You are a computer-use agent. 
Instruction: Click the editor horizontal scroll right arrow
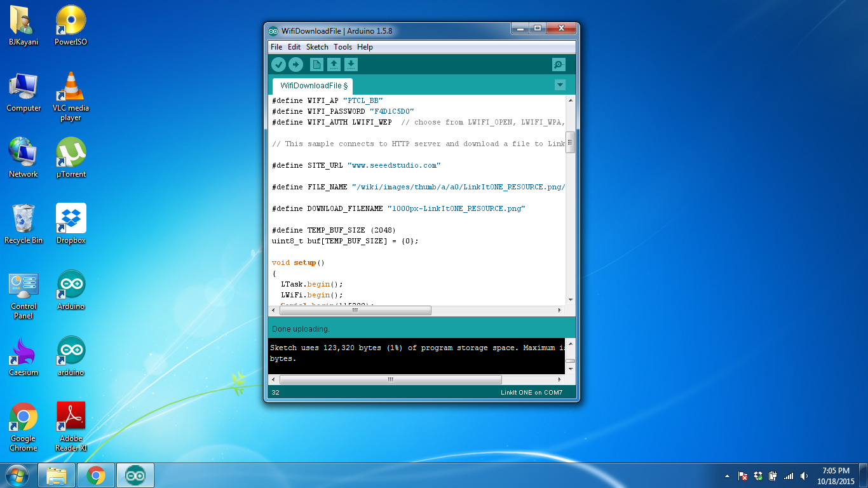click(x=560, y=311)
